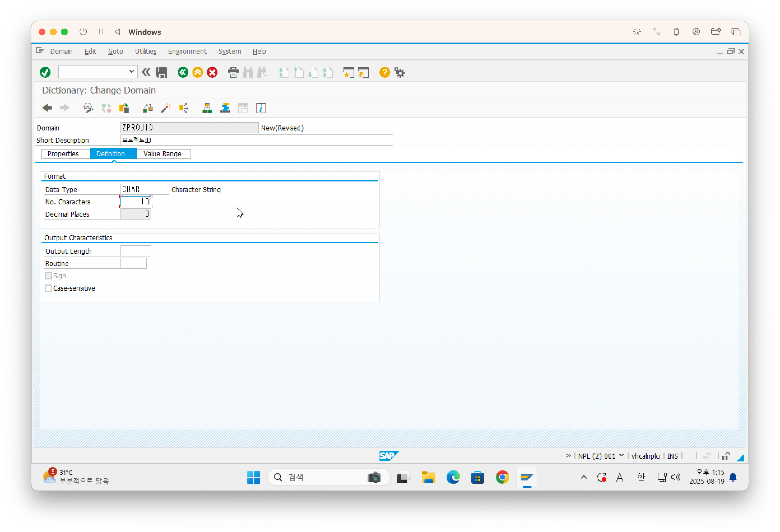Open the Windows Start button
Image resolution: width=780 pixels, height=532 pixels.
(x=253, y=477)
